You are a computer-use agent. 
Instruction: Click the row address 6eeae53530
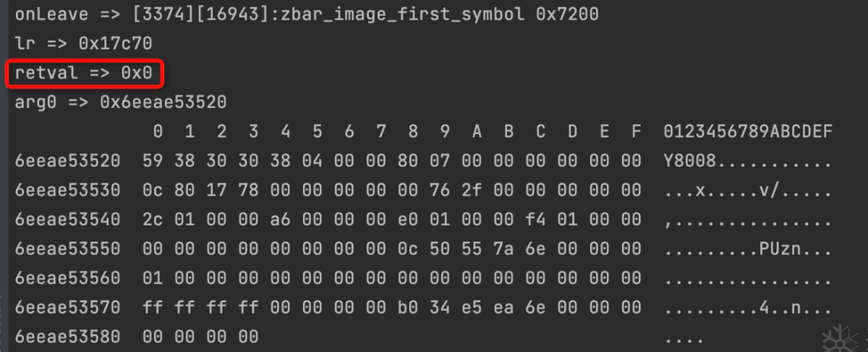(x=67, y=190)
